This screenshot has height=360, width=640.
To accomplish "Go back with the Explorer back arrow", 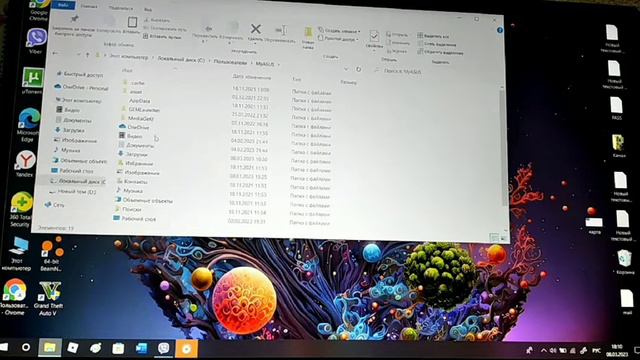I will click(x=56, y=53).
